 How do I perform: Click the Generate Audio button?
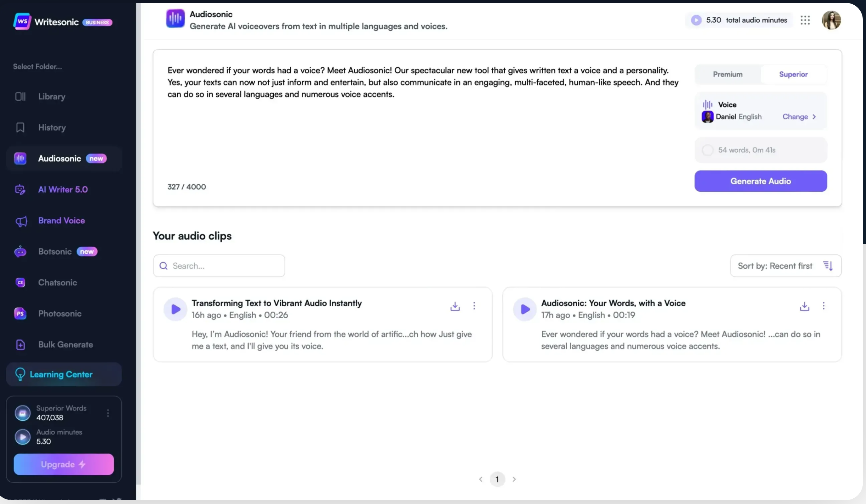pyautogui.click(x=761, y=181)
